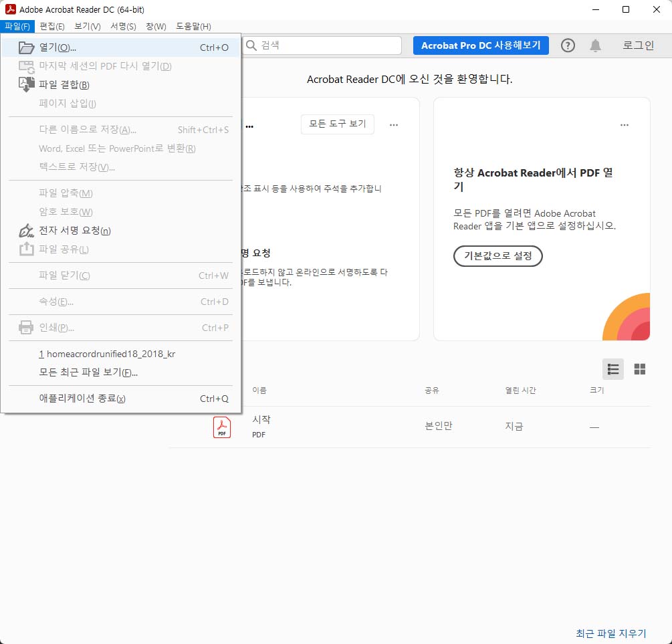This screenshot has width=672, height=644.
Task: Click the 파일 결합 combine files icon
Action: [26, 84]
